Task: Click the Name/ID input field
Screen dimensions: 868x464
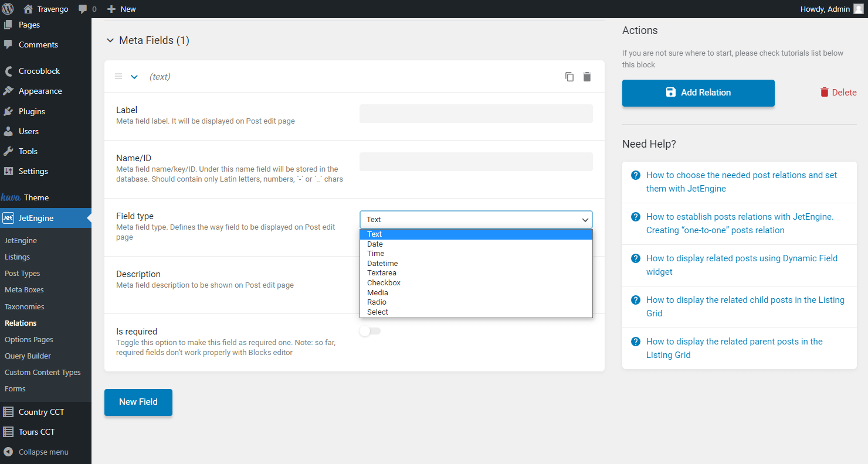Action: pos(476,162)
